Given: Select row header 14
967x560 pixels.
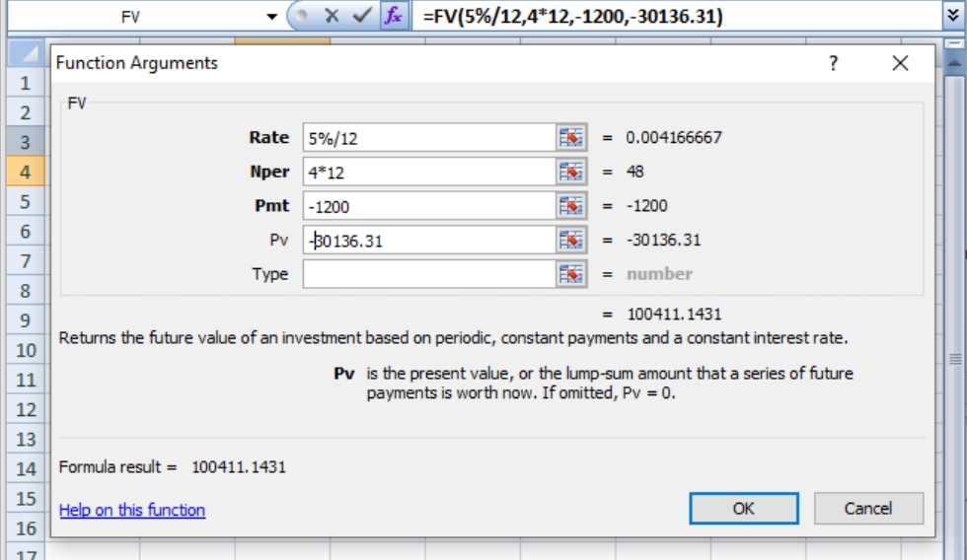Looking at the screenshot, I should click(26, 469).
